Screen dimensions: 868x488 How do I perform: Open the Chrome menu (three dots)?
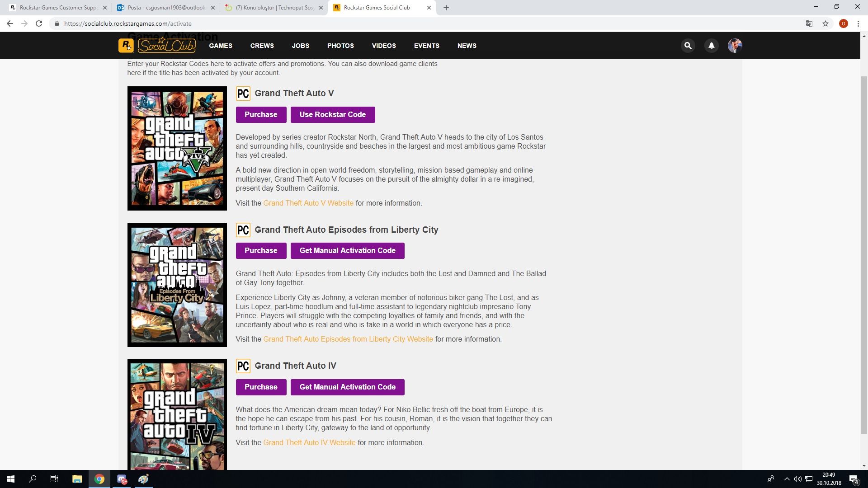pyautogui.click(x=858, y=23)
